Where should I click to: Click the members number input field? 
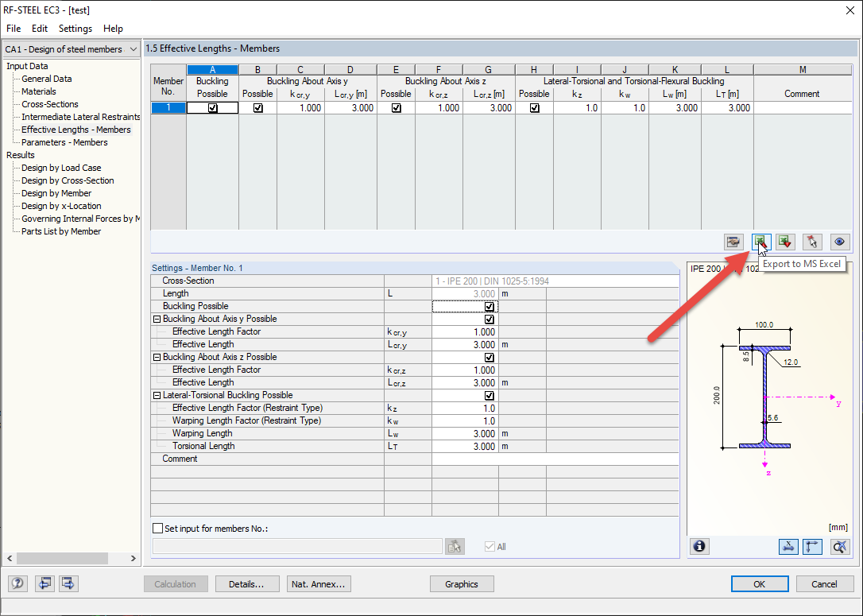(x=297, y=546)
